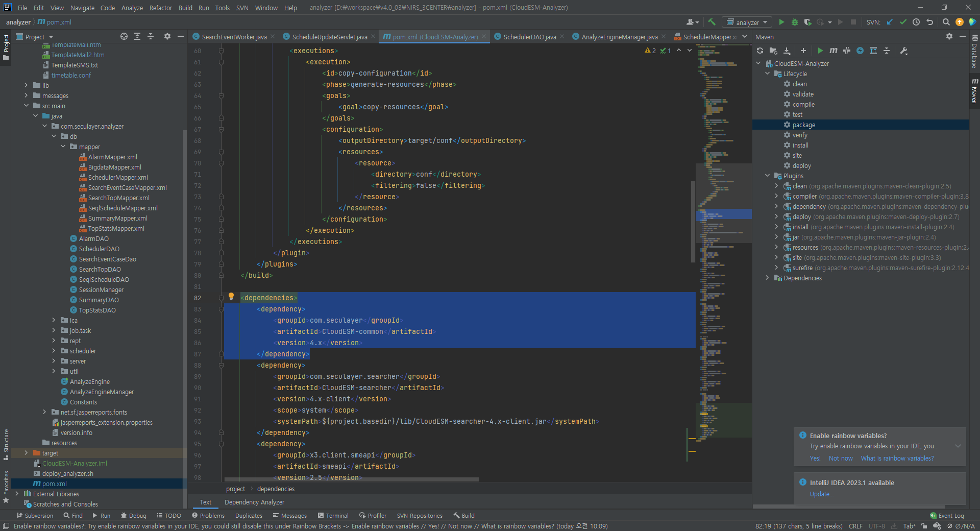This screenshot has width=980, height=531.
Task: Close the pom.xml editor tab
Action: [484, 37]
